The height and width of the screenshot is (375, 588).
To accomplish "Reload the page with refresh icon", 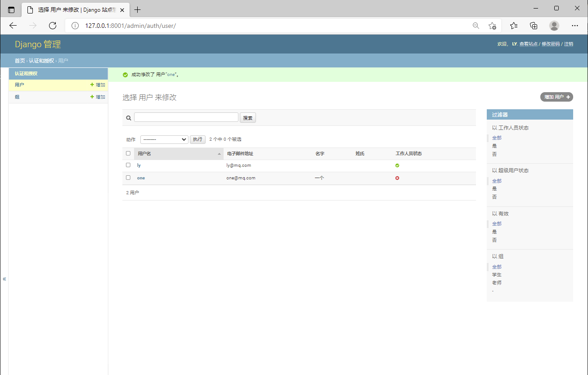I will point(53,26).
